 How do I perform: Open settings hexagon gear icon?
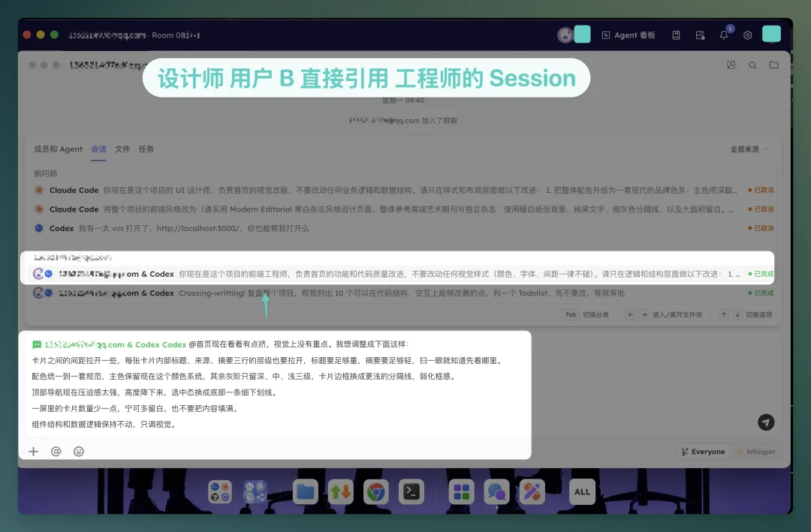click(x=747, y=35)
